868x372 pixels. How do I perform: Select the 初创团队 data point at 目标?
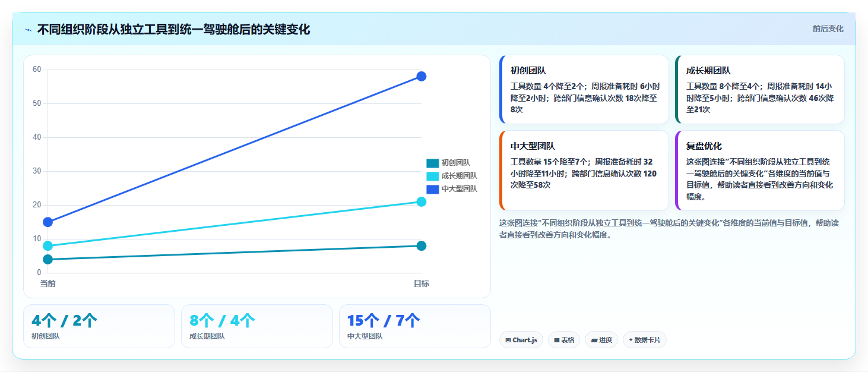422,246
